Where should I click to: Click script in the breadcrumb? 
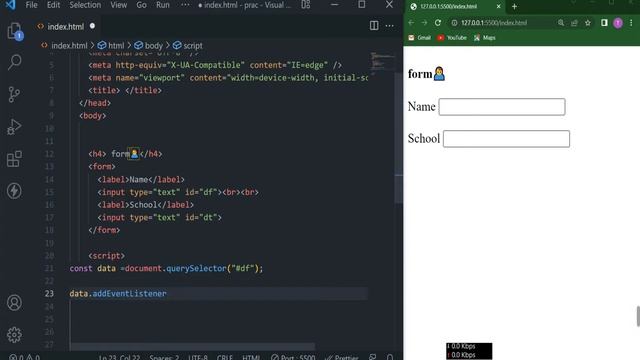pyautogui.click(x=193, y=46)
